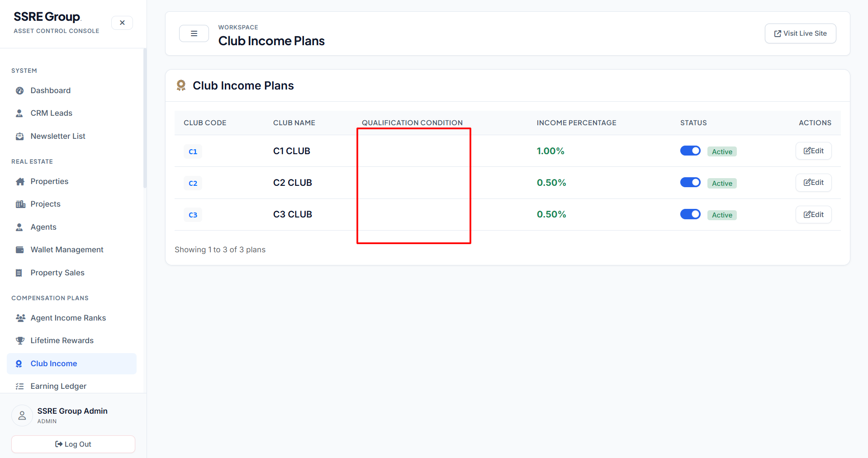Close the sidebar using the X button
The image size is (868, 458).
(x=122, y=23)
